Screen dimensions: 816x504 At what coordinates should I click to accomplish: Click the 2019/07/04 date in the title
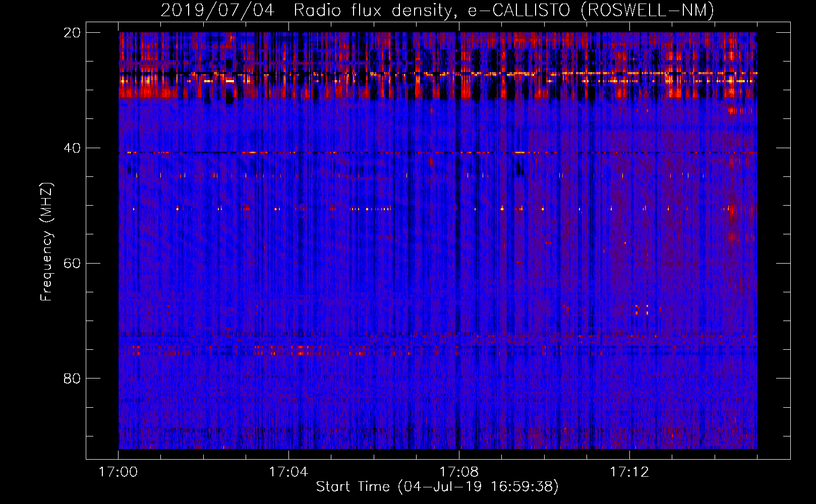tap(217, 10)
